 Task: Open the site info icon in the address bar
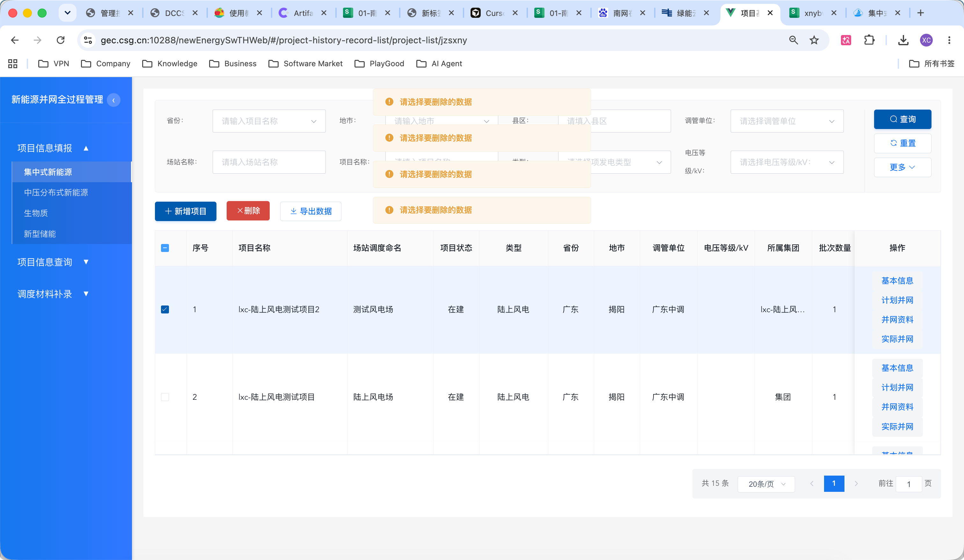click(x=88, y=40)
